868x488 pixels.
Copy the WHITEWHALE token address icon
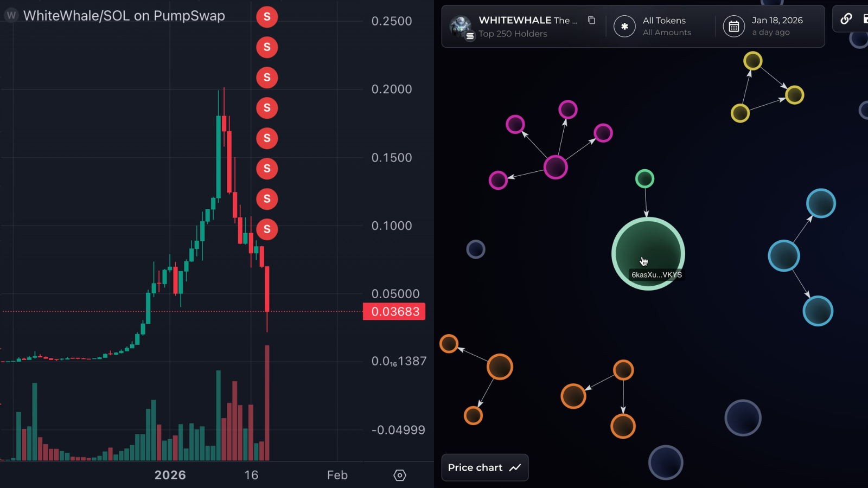coord(591,21)
